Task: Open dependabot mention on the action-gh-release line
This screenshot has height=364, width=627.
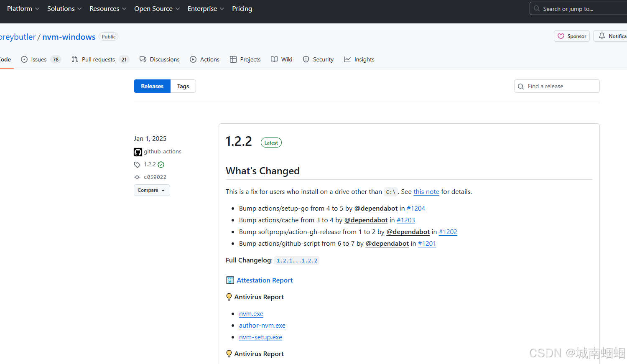Action: pos(408,232)
